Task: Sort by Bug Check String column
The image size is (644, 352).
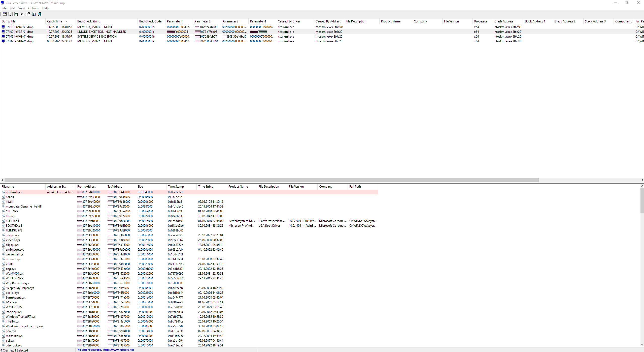Action: (x=89, y=21)
